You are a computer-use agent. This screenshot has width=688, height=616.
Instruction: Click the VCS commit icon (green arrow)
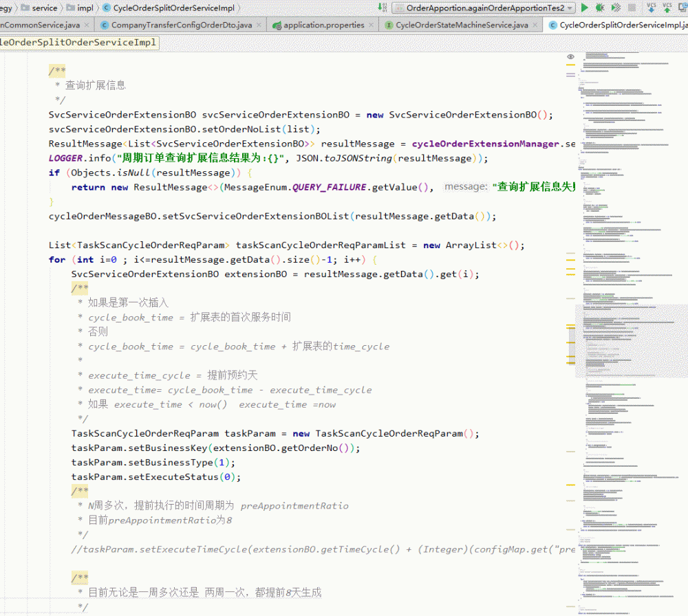pyautogui.click(x=667, y=7)
